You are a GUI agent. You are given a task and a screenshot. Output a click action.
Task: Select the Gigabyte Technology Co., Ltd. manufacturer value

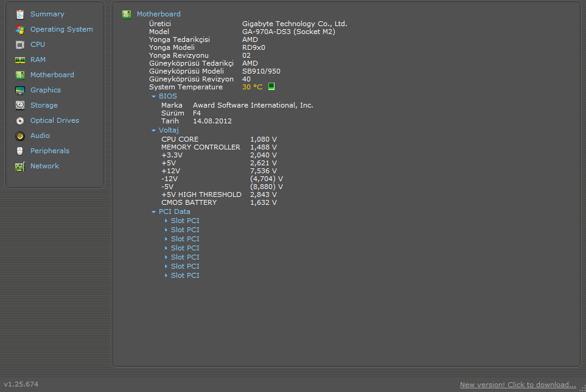295,24
